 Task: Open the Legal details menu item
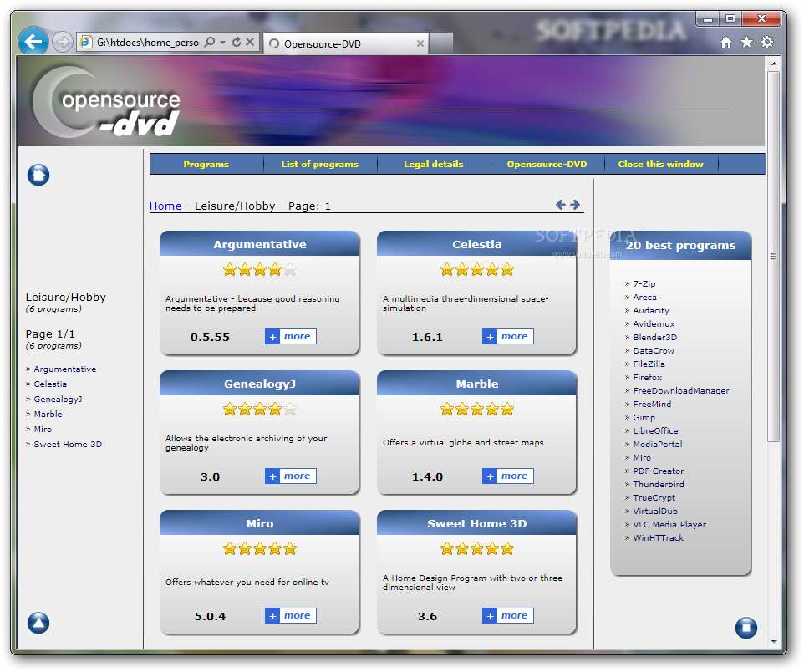(x=434, y=164)
